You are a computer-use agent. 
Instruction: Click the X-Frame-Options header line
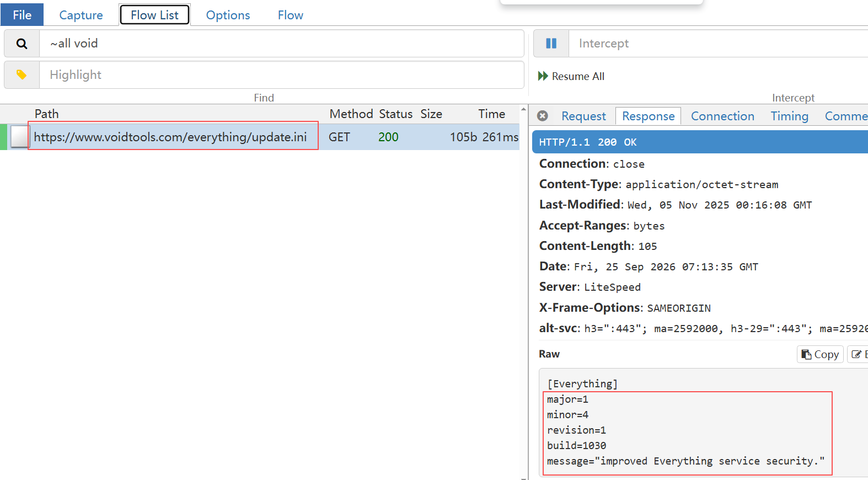point(625,308)
